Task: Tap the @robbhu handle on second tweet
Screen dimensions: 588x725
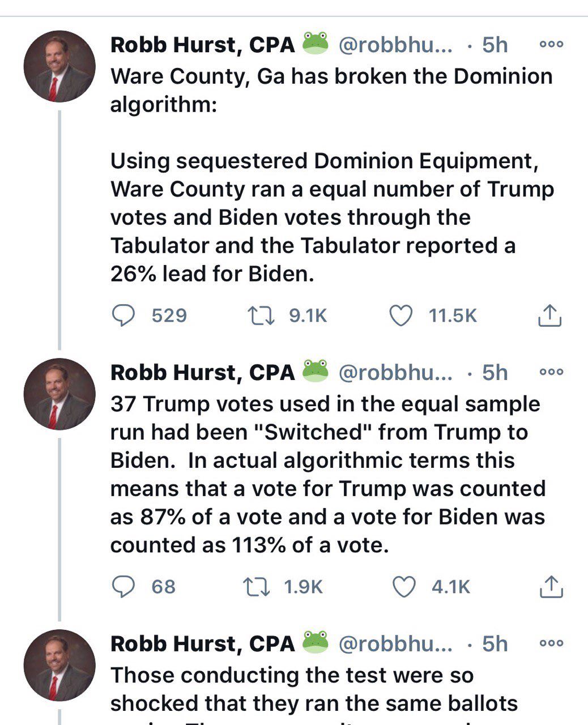Action: point(395,372)
